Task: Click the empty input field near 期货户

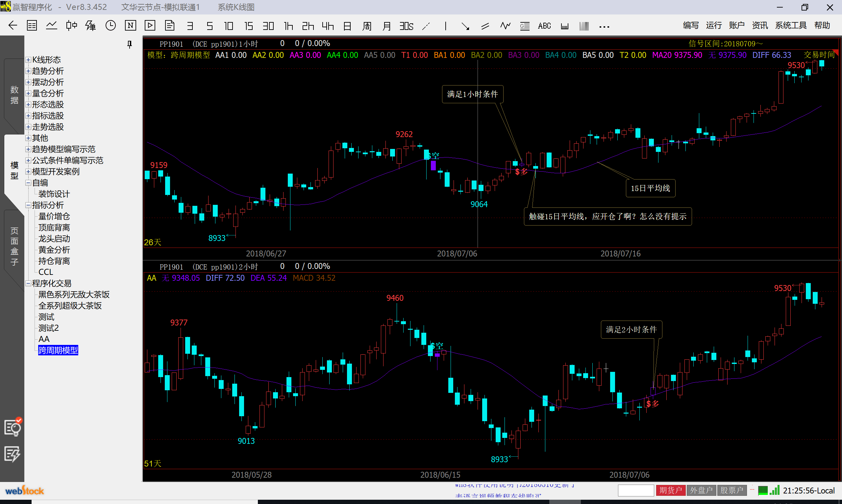Action: (635, 491)
